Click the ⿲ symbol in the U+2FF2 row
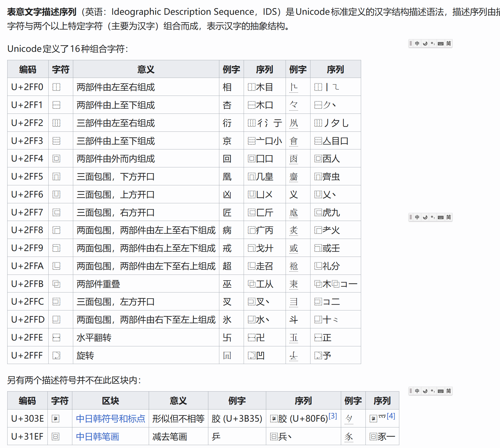The width and height of the screenshot is (500, 448). (x=56, y=123)
